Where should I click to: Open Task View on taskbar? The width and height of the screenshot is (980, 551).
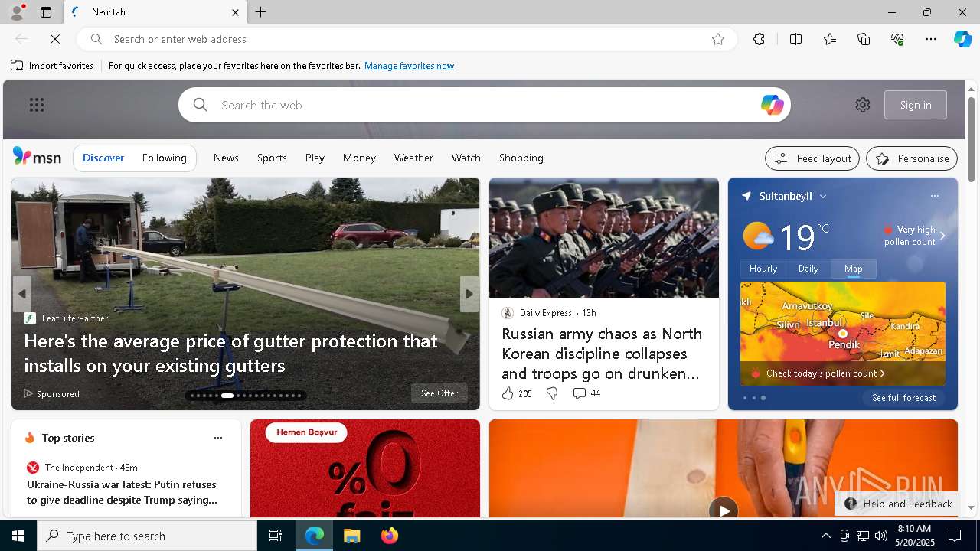tap(276, 536)
